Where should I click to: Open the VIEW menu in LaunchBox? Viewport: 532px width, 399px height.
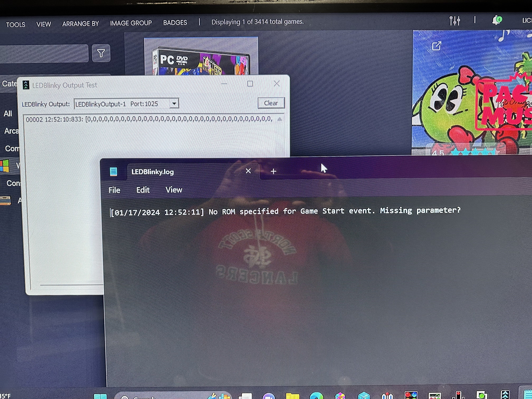[x=44, y=24]
